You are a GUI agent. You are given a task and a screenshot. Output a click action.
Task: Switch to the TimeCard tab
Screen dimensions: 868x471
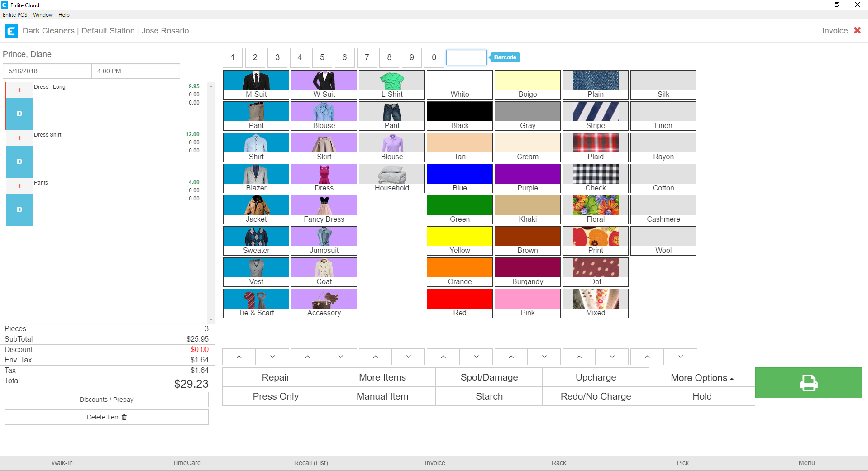pos(186,463)
